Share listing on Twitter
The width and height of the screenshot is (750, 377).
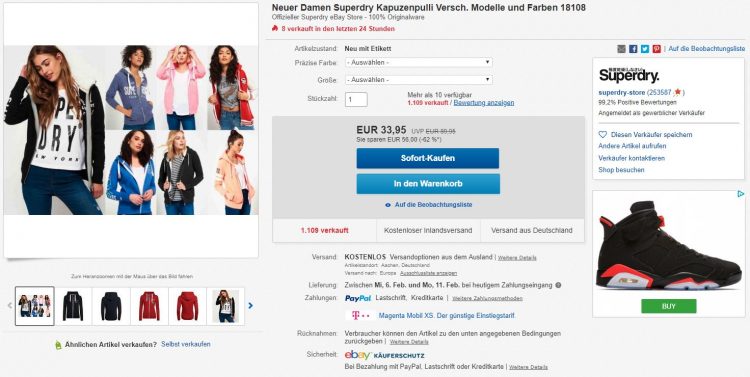pos(645,49)
